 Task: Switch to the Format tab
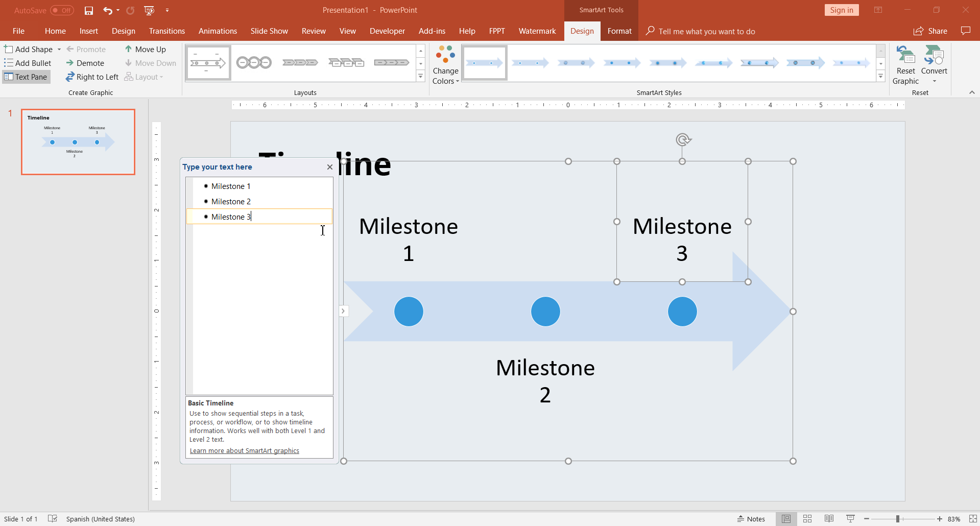(619, 31)
